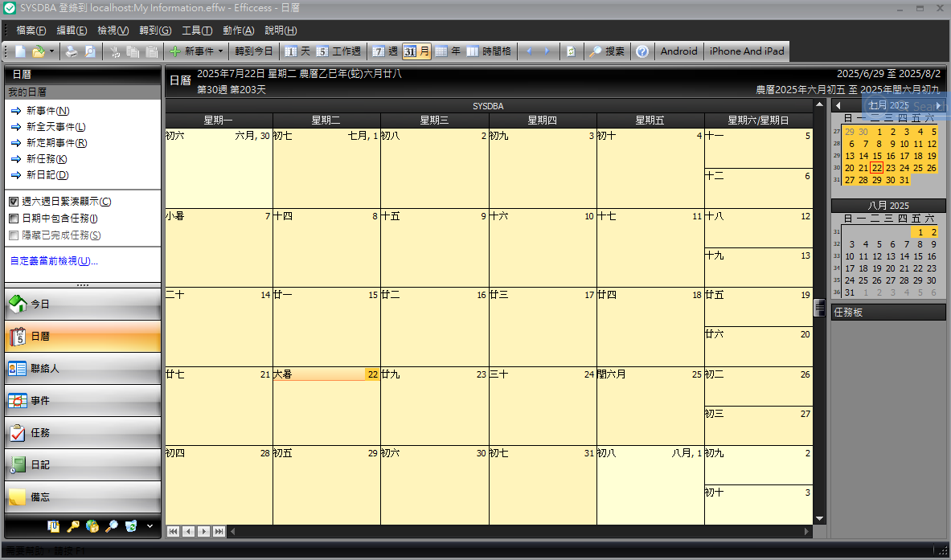
Task: Enable 日期中包含任務 checkbox
Action: [14, 219]
